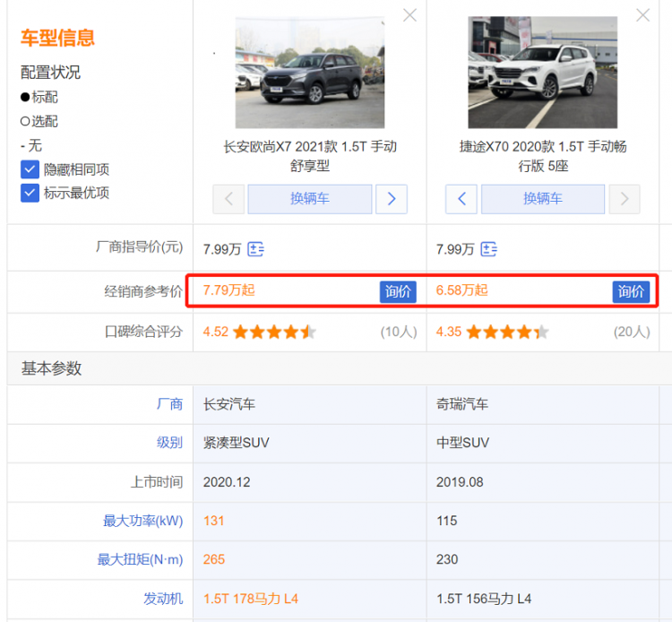Uncheck the 标示最优项 checkbox
This screenshot has height=622, width=672.
click(30, 193)
